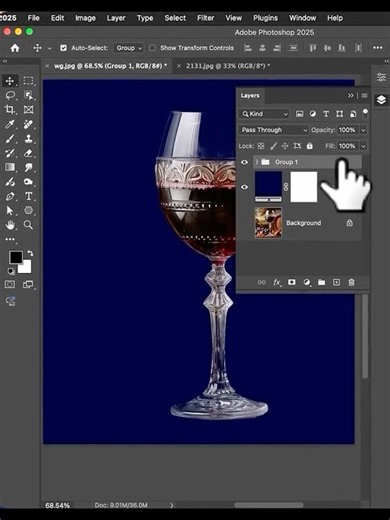Open the Select menu
Screen dimensions: 390x520
coord(175,18)
